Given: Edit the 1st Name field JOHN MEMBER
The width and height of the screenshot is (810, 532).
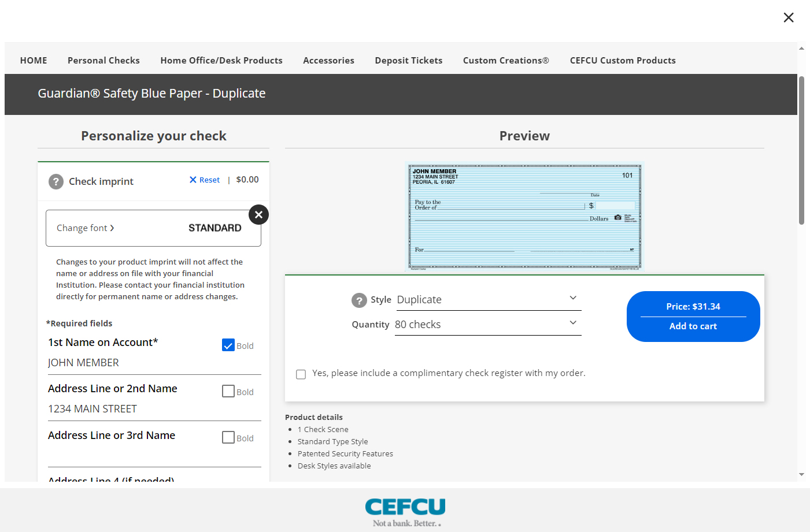Looking at the screenshot, I should coord(154,363).
